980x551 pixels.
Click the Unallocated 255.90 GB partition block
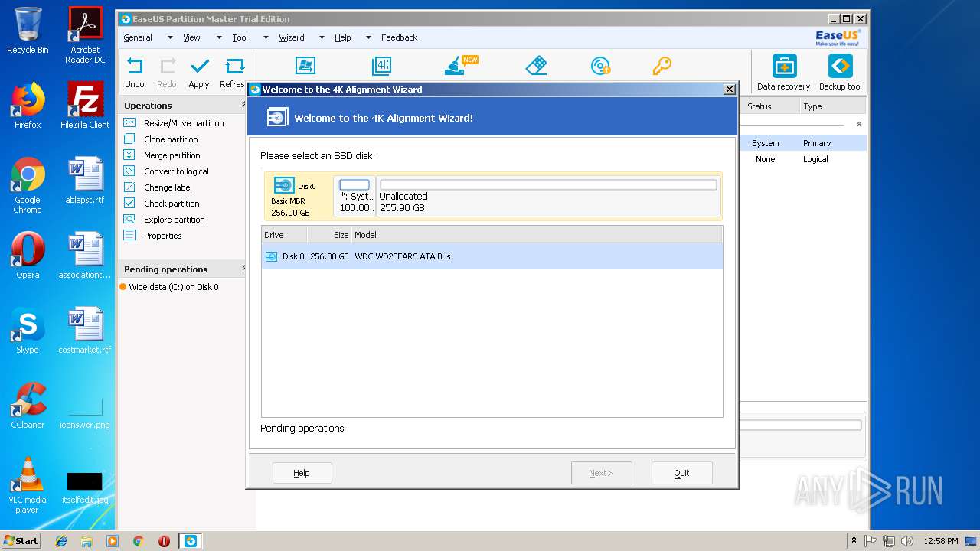coord(548,196)
